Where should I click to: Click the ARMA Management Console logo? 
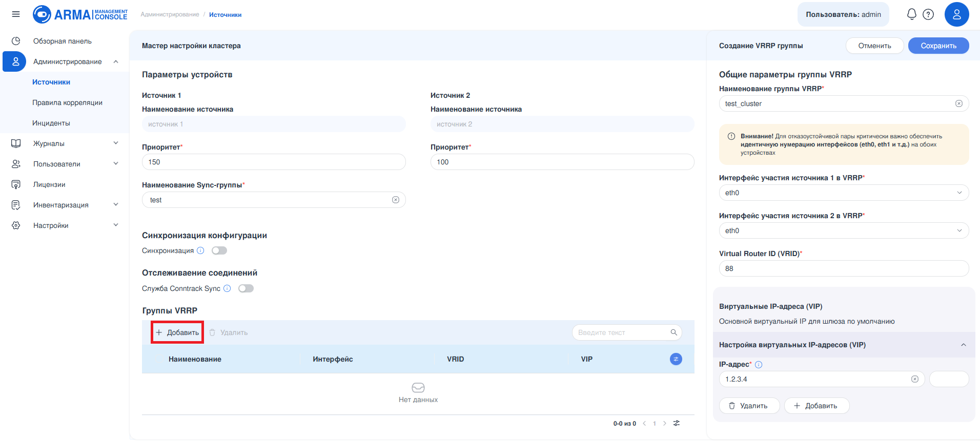[80, 14]
